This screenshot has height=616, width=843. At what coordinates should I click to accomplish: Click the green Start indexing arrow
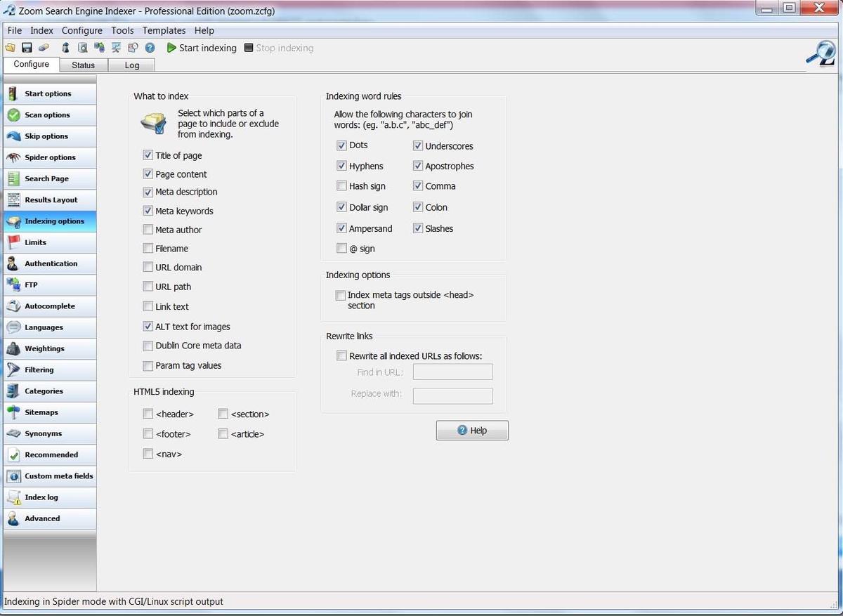171,48
